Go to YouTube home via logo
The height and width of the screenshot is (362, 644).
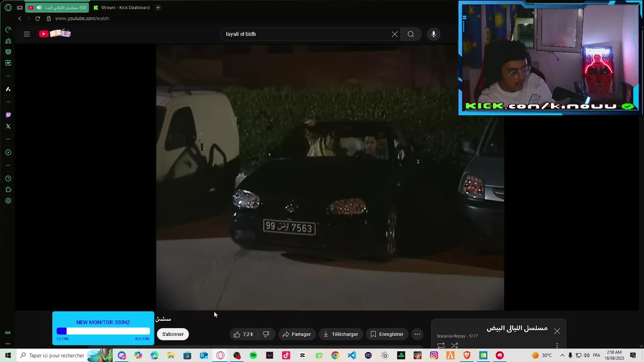pos(55,34)
